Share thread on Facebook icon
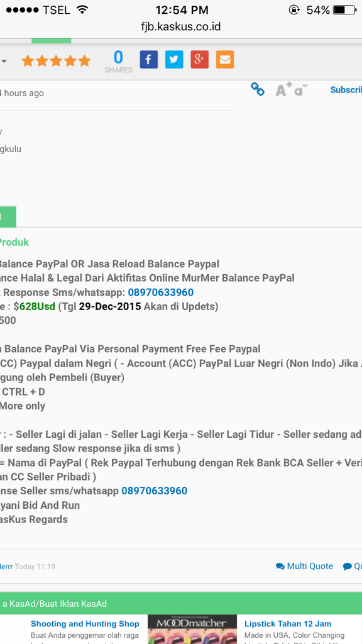362x644 pixels. click(x=148, y=60)
